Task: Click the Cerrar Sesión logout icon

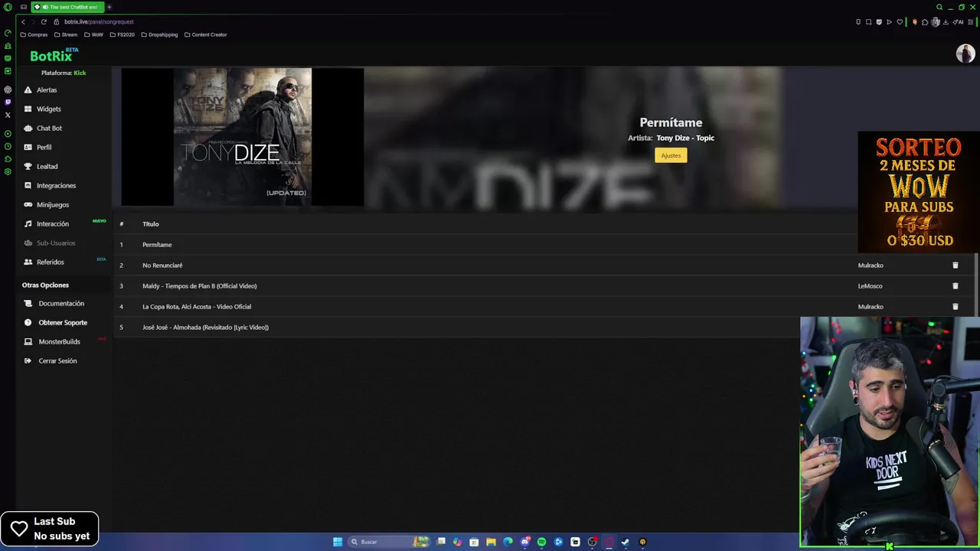Action: pyautogui.click(x=28, y=361)
